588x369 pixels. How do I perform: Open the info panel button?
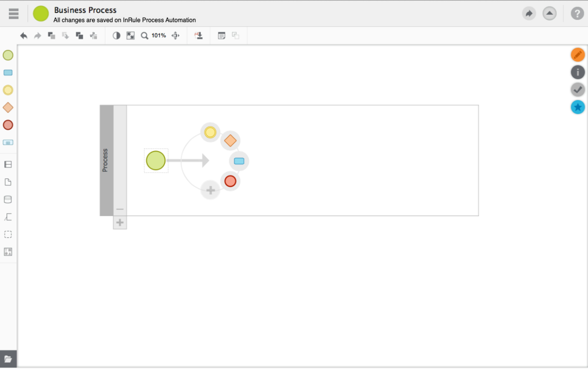[577, 72]
